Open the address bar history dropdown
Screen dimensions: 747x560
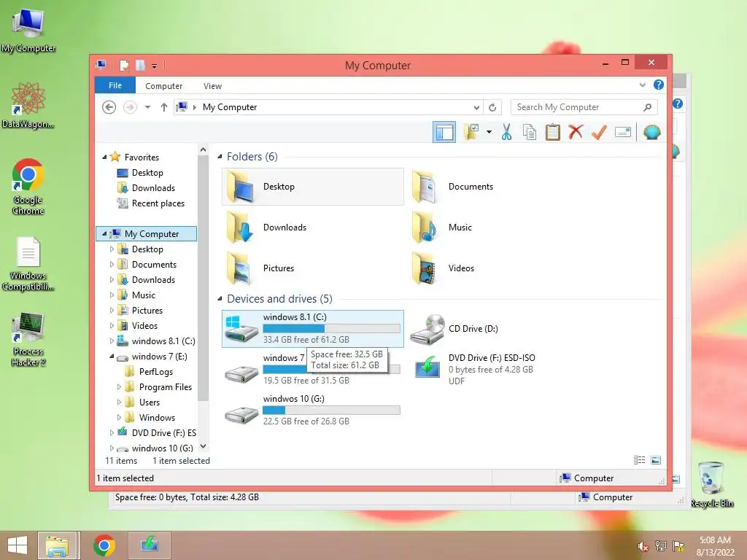point(476,108)
